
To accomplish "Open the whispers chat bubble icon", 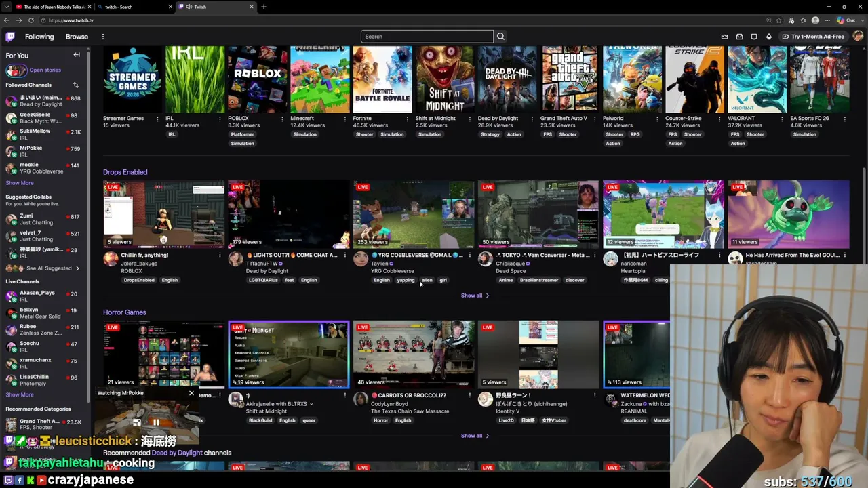I will (754, 37).
